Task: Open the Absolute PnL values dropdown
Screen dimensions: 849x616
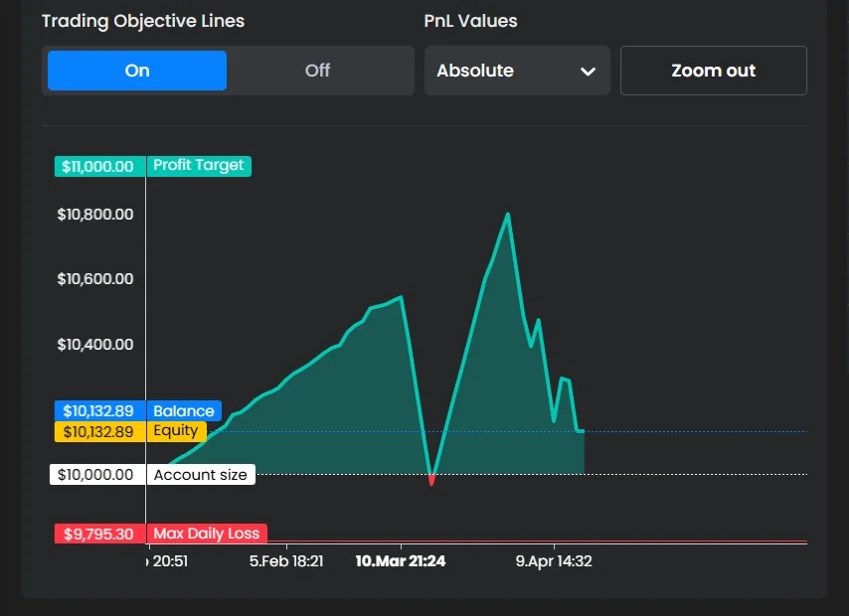Action: tap(516, 71)
